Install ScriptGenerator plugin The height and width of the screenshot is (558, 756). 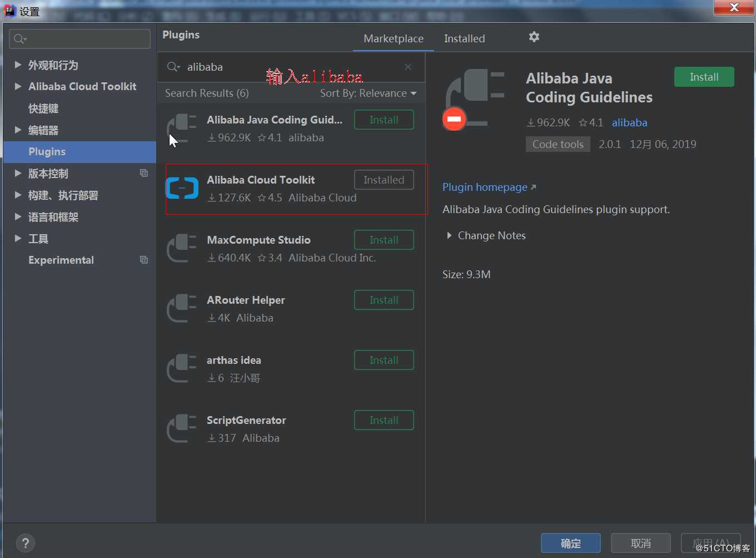click(384, 420)
